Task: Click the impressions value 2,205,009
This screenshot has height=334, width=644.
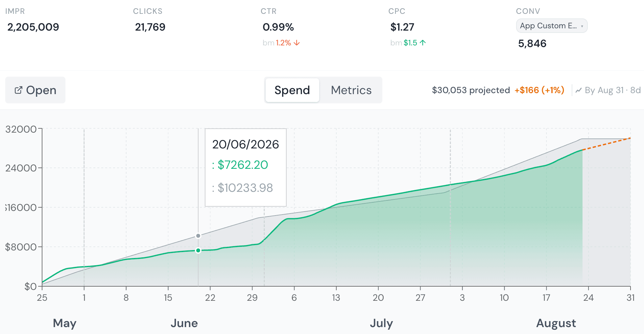Action: point(33,27)
